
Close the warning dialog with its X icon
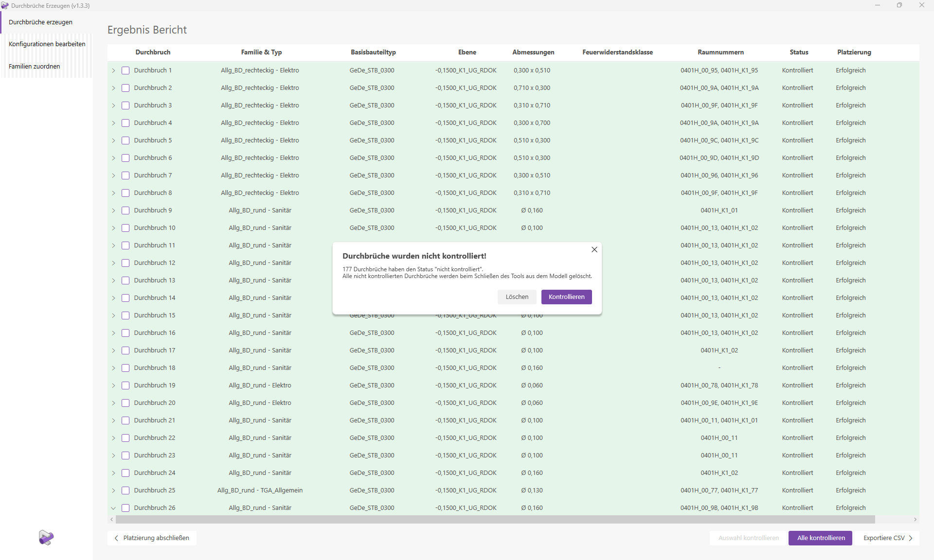(x=594, y=250)
